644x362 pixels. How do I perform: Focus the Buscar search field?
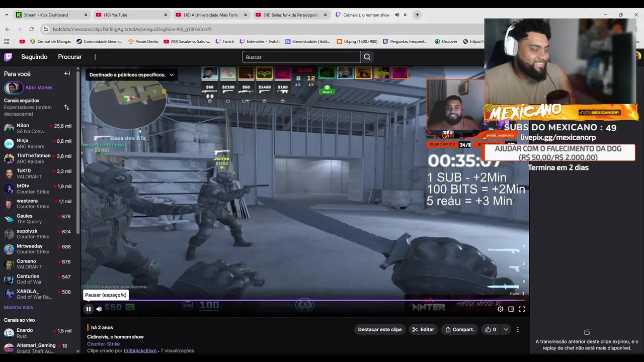point(301,57)
